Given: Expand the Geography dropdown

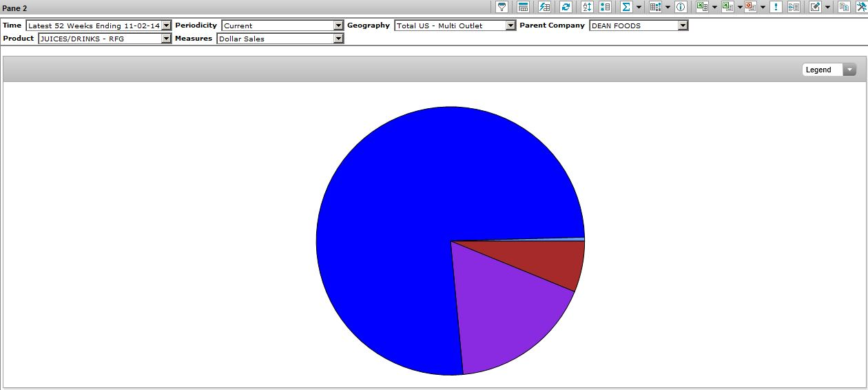Looking at the screenshot, I should coord(510,25).
